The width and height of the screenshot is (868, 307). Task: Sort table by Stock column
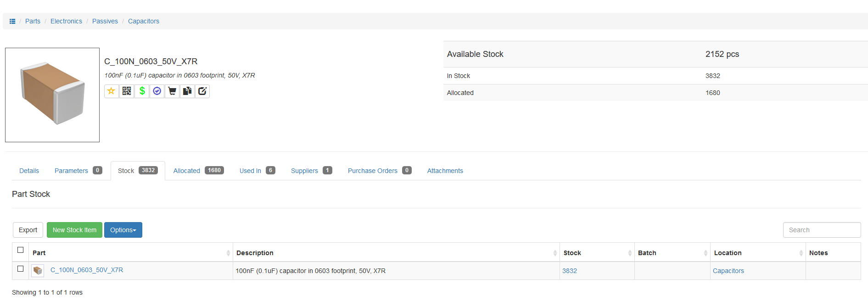[x=572, y=253]
